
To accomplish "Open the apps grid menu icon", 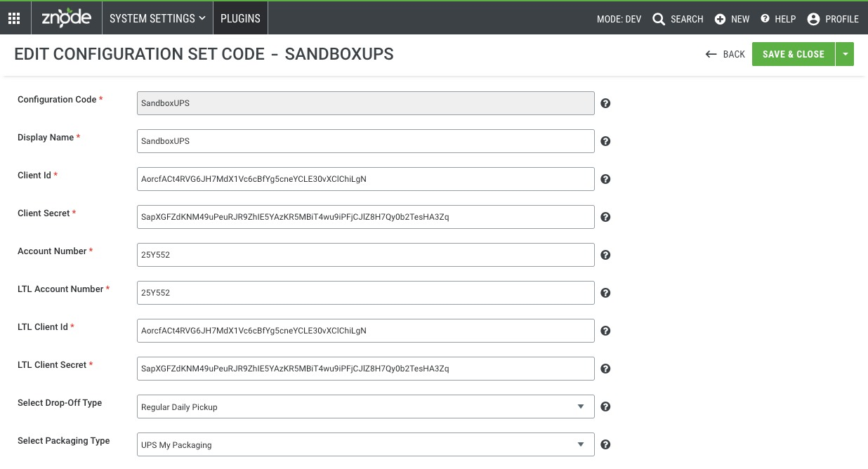I will pyautogui.click(x=14, y=19).
